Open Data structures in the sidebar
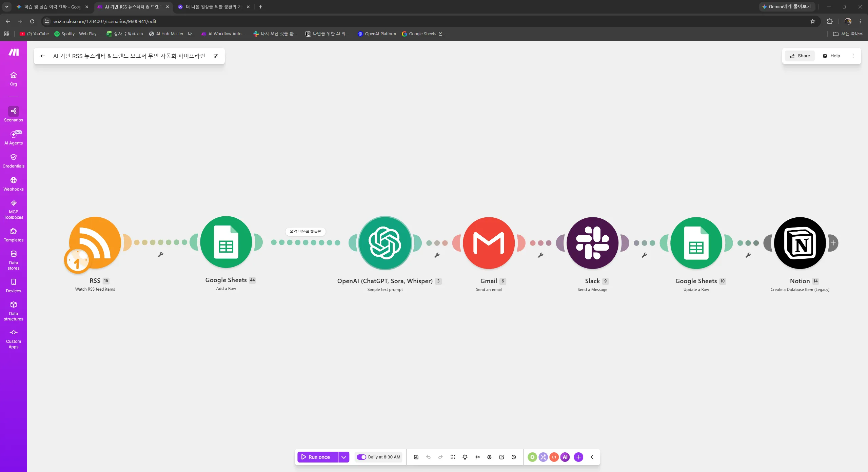 [x=14, y=311]
